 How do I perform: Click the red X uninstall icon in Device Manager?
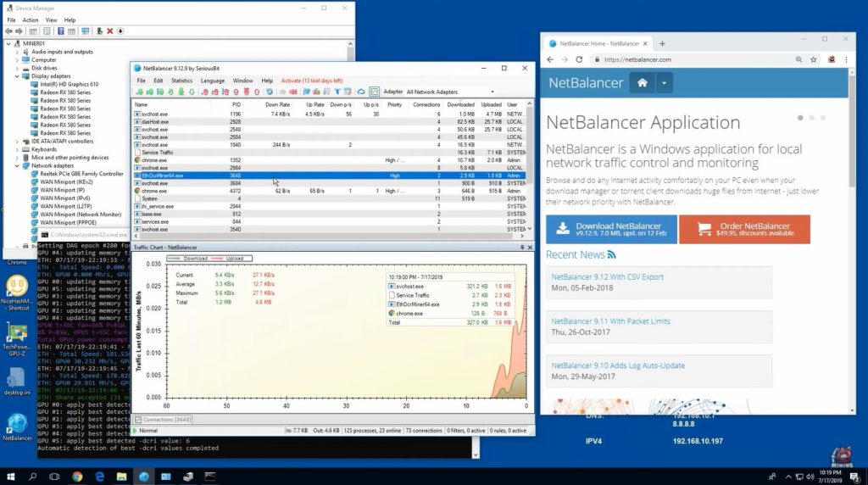109,31
